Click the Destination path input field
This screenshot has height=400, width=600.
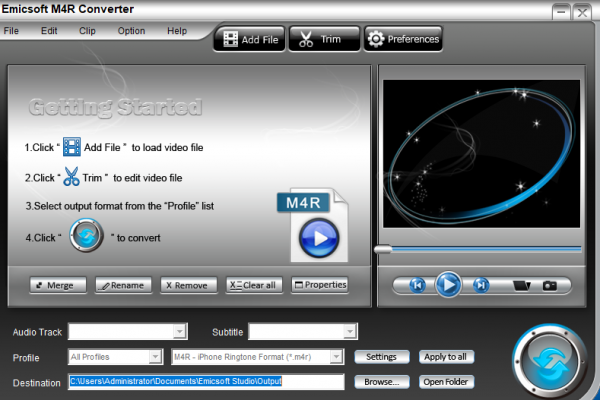pyautogui.click(x=206, y=382)
